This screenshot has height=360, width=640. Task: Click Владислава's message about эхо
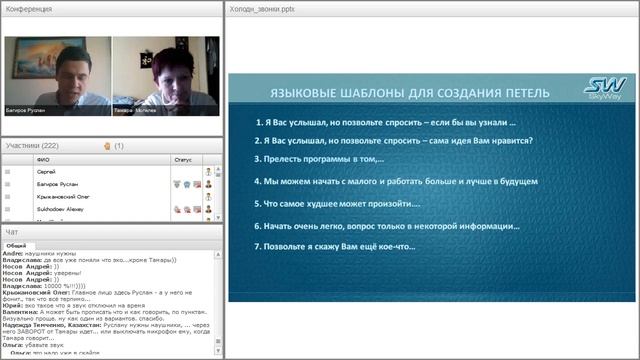[89, 260]
